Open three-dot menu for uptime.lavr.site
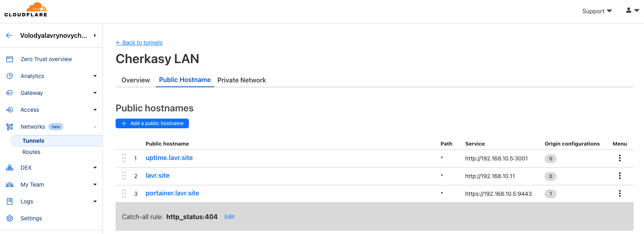The image size is (644, 234). (619, 158)
